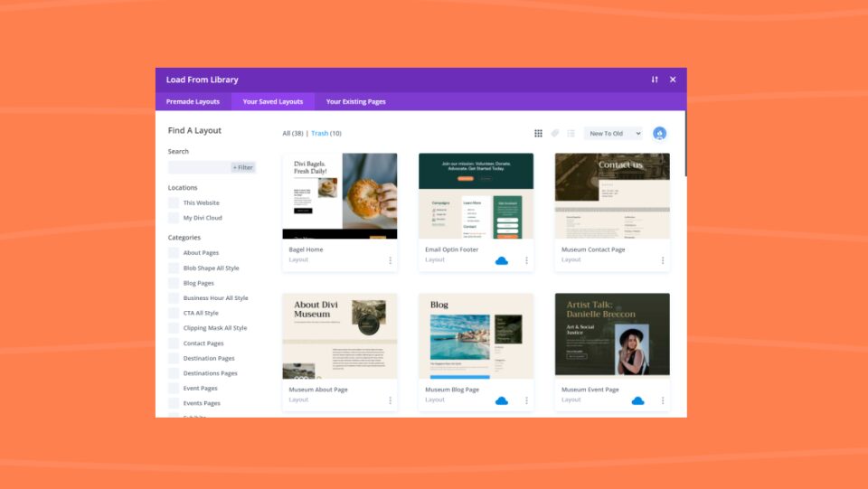The height and width of the screenshot is (489, 868).
Task: Open Your Existing Pages tab
Action: 356,102
